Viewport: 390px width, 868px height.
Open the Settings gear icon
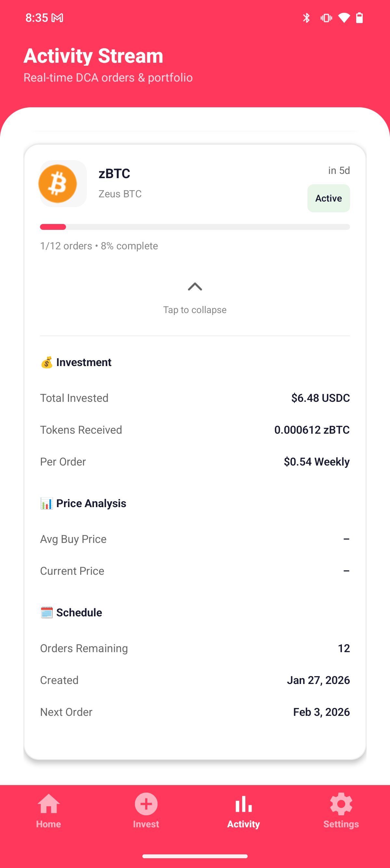click(341, 804)
